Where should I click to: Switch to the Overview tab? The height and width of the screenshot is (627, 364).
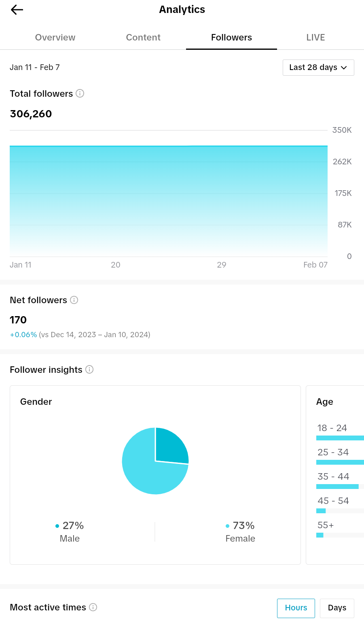tap(55, 37)
